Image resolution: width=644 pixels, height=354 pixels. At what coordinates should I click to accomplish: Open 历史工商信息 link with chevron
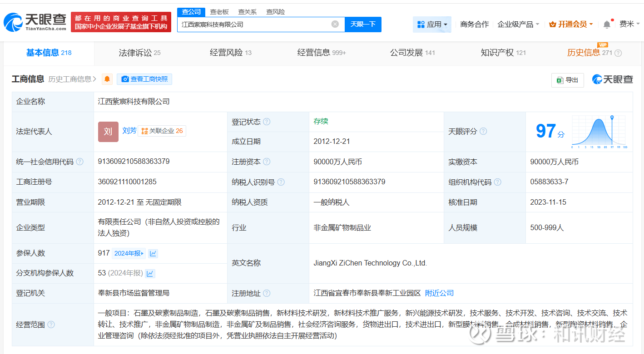[x=72, y=79]
